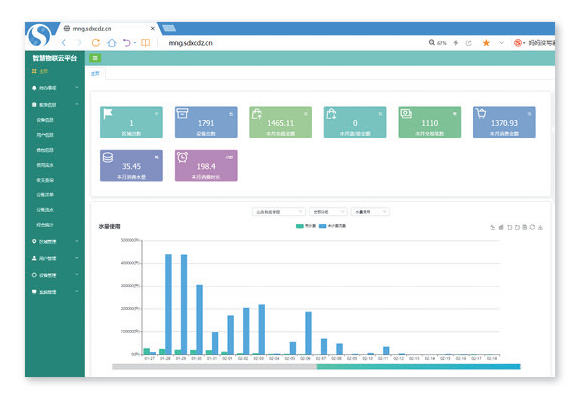Click the card value 35.45
This screenshot has height=398, width=577.
(x=131, y=167)
